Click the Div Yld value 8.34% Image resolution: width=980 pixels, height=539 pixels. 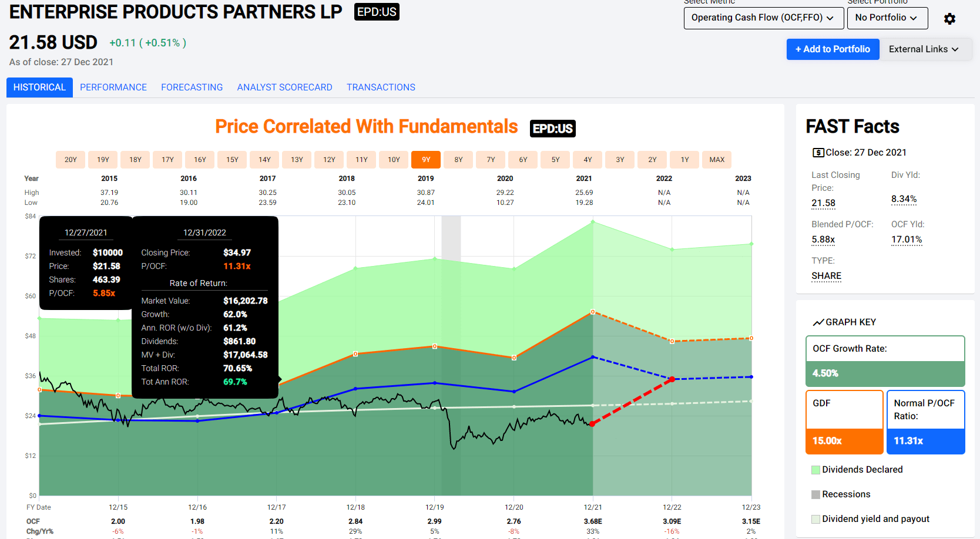click(x=904, y=199)
